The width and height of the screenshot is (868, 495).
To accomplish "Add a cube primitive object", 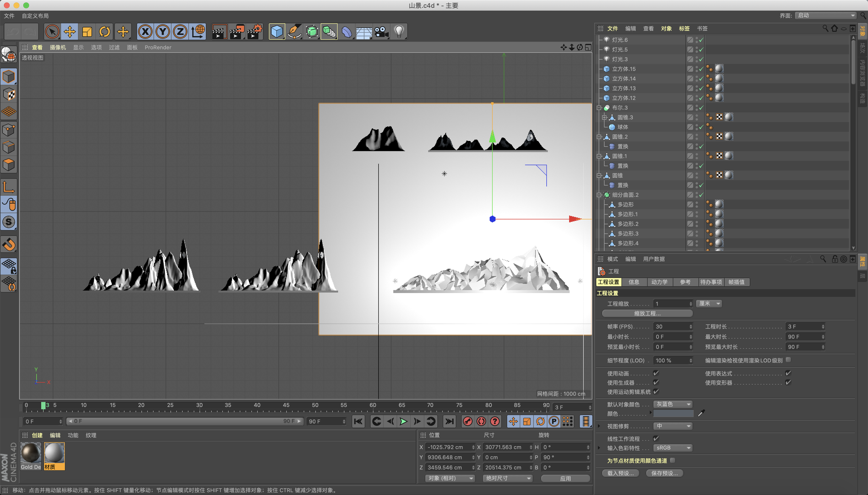I will [277, 32].
